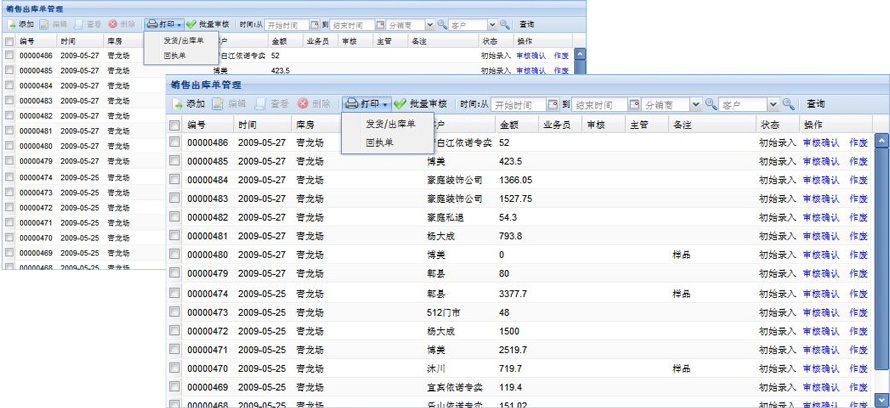Check the row 00000474 checkbox in the front window
Screen dimensions: 890x408
click(175, 294)
